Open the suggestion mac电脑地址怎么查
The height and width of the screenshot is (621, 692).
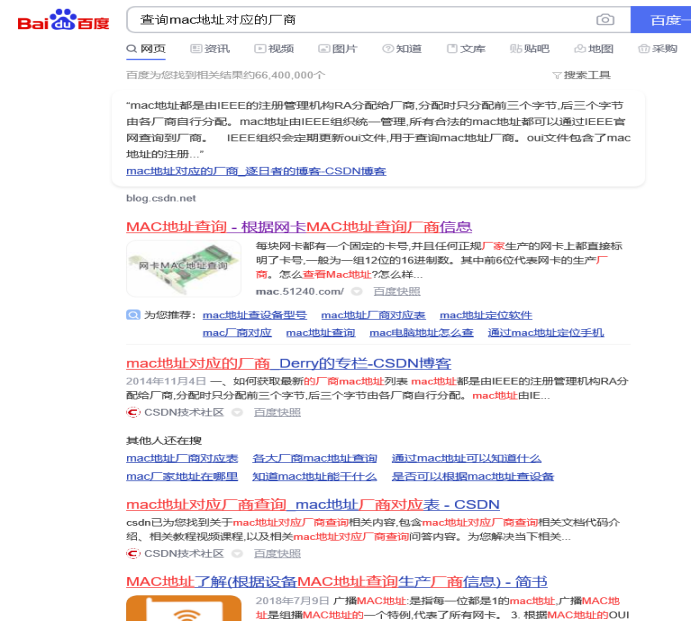coord(421,332)
